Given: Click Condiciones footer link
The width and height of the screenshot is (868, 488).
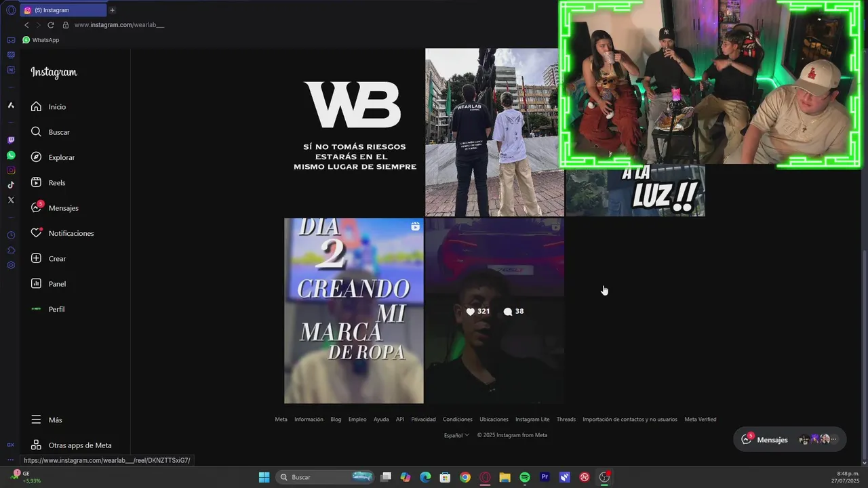Looking at the screenshot, I should tap(458, 420).
